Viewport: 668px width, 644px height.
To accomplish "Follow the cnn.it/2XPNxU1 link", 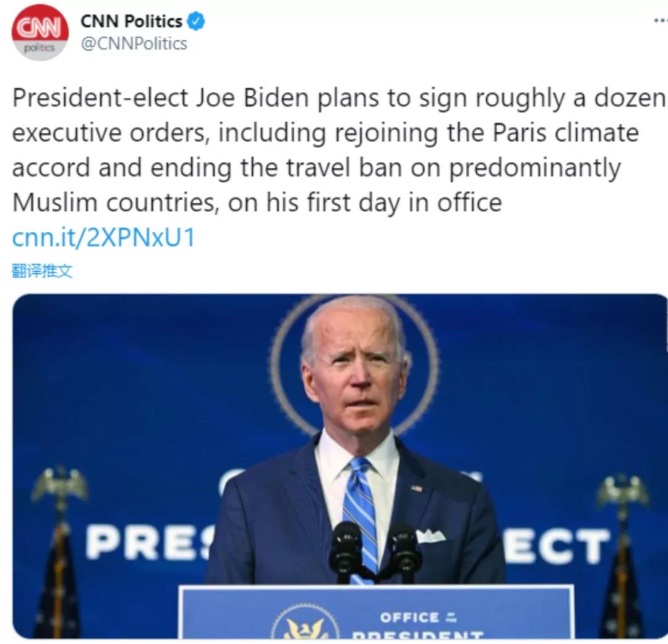I will tap(103, 237).
